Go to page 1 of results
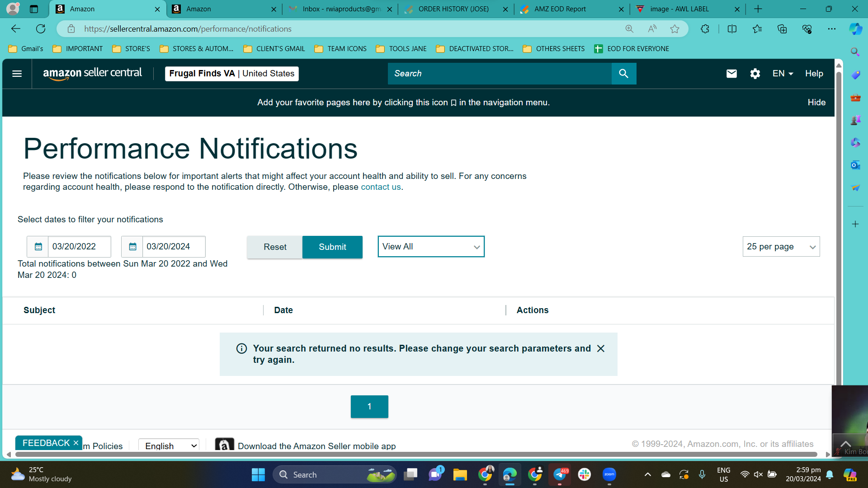This screenshot has width=868, height=488. coord(369,407)
